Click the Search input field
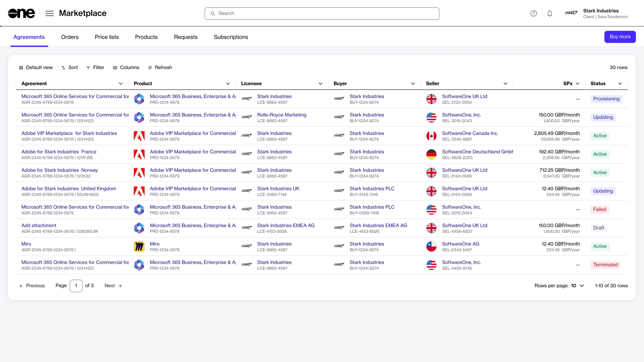Screen dimensions: 644x362 (x=321, y=13)
